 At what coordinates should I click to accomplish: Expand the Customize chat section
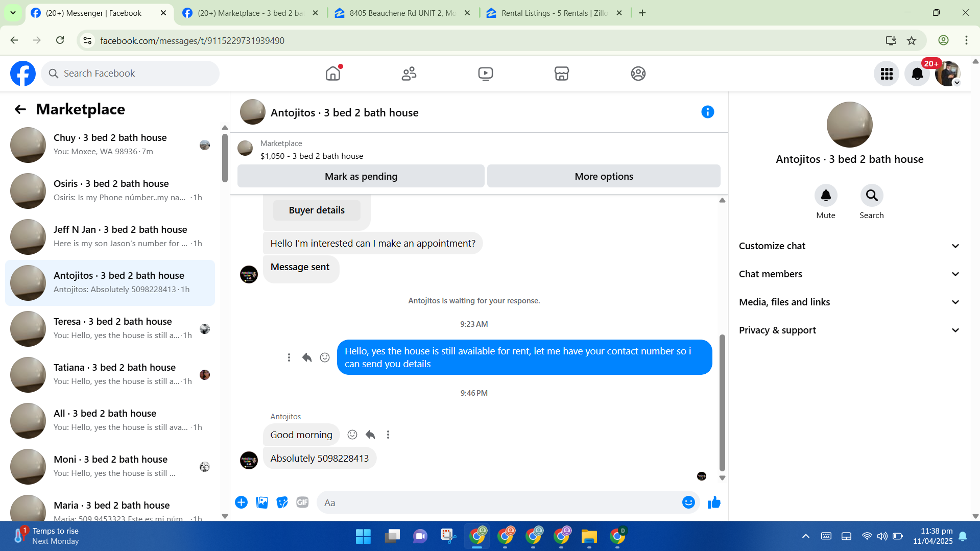[849, 246]
